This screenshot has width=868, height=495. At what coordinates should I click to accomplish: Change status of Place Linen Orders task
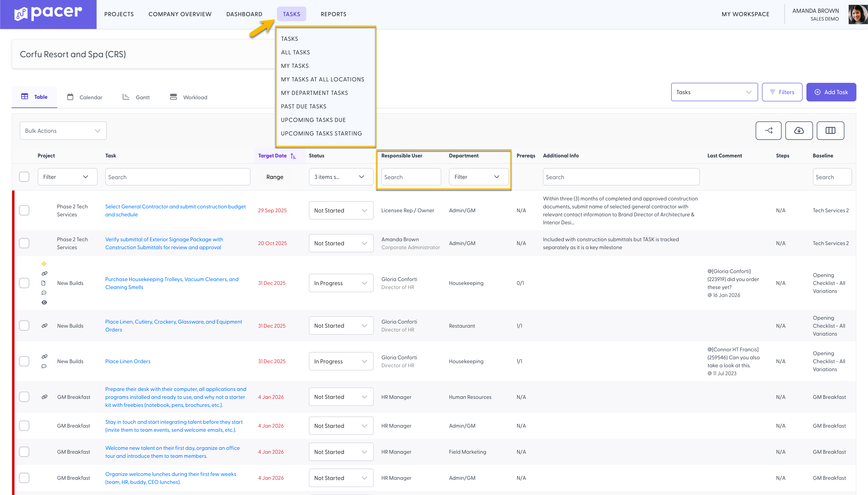[x=341, y=361]
